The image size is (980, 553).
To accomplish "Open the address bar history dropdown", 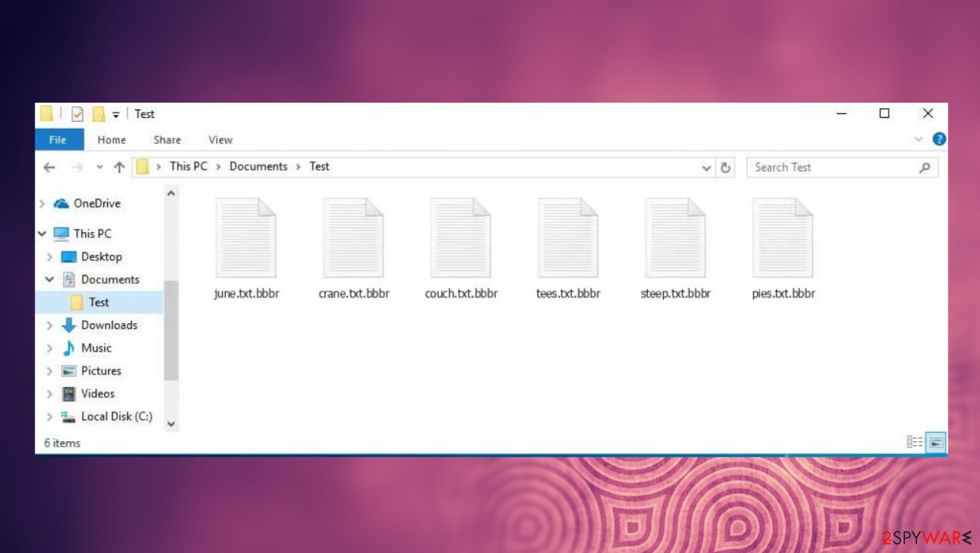I will click(x=706, y=167).
